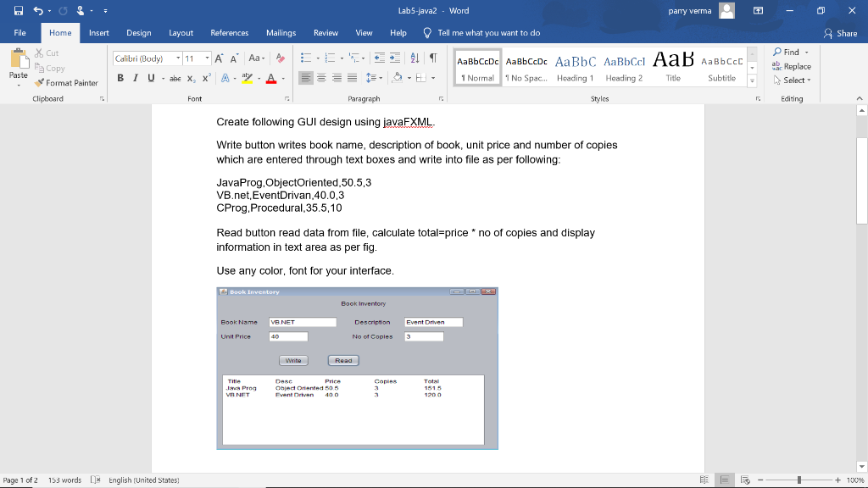The image size is (868, 488).
Task: Toggle Italic formatting
Action: (x=135, y=78)
